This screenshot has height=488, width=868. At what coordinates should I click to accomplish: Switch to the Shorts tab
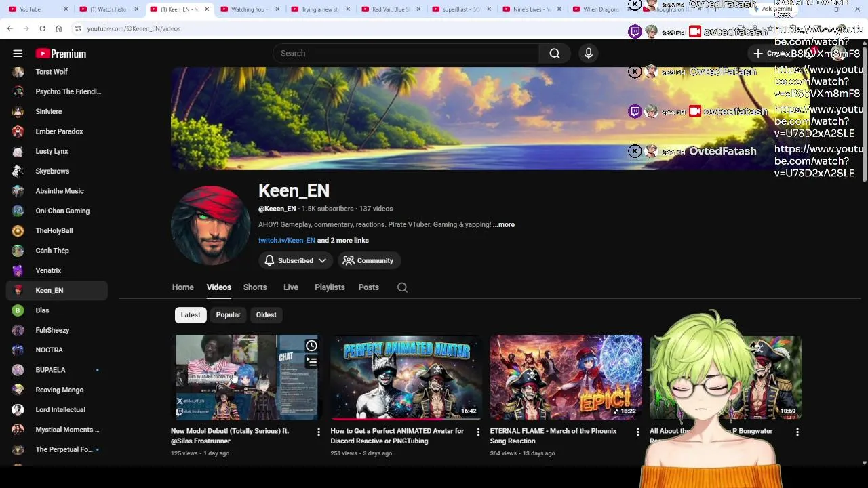click(255, 287)
